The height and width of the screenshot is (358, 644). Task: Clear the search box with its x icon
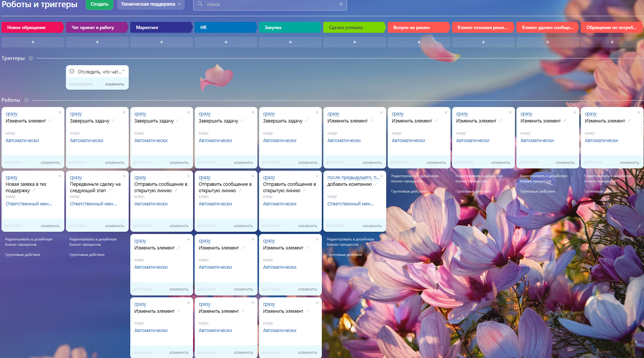tap(341, 4)
